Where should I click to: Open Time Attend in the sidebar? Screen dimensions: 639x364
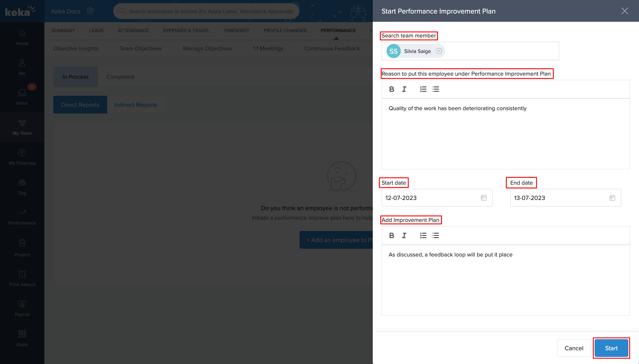(x=22, y=278)
